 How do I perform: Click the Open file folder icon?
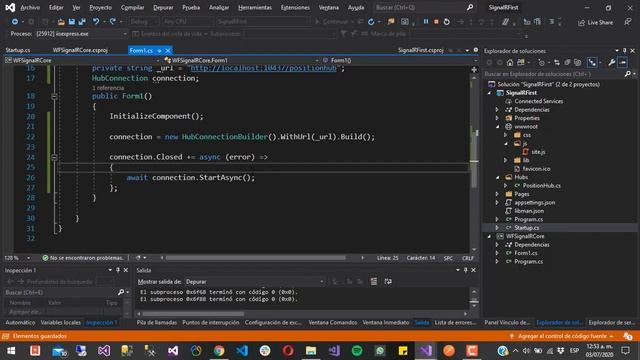(x=61, y=22)
